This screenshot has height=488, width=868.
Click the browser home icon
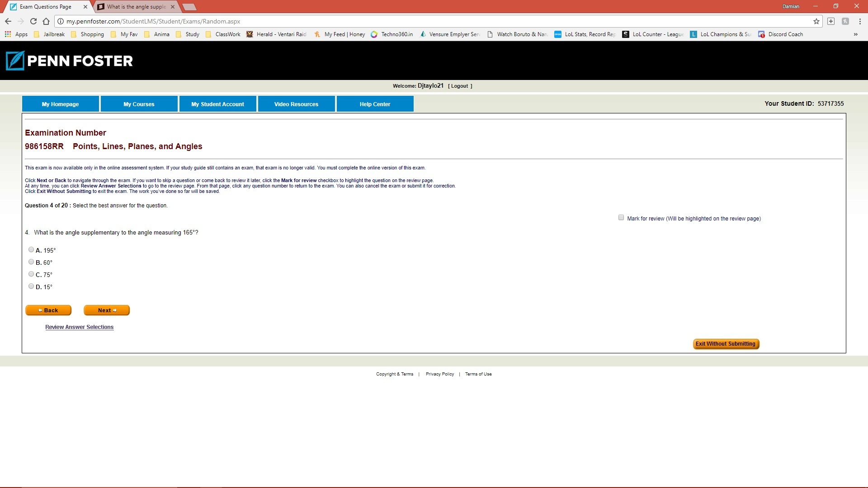(46, 21)
